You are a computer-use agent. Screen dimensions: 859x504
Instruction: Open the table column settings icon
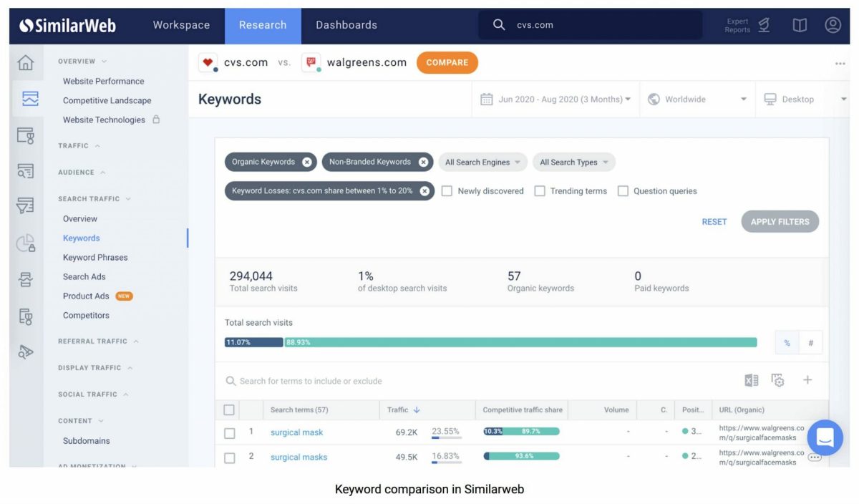tap(778, 381)
